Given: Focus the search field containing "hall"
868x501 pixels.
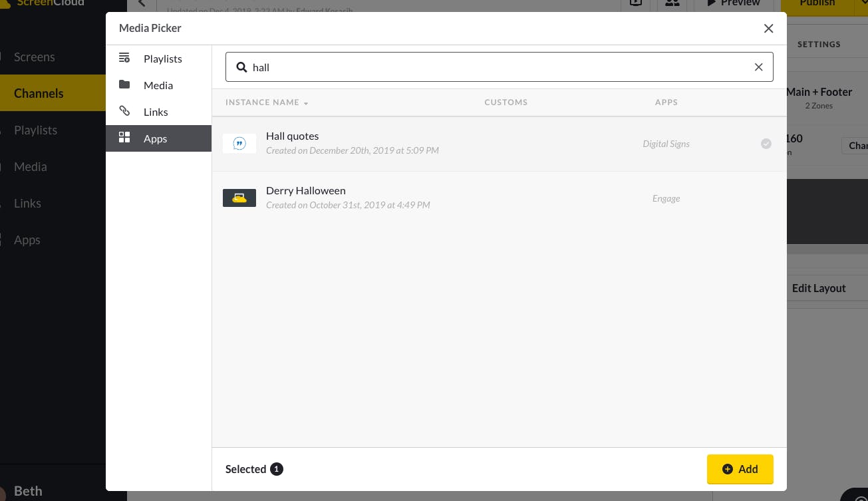Looking at the screenshot, I should click(499, 67).
